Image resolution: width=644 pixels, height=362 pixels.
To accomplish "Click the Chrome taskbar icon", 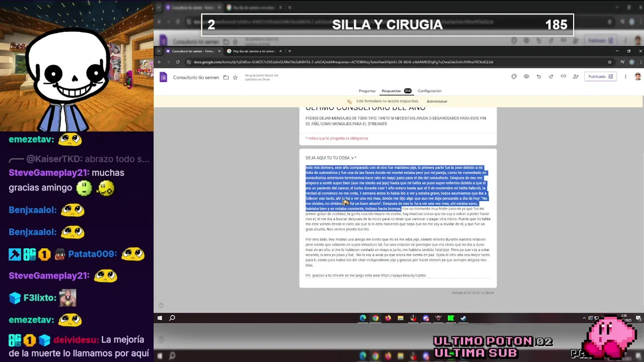I will (x=375, y=318).
